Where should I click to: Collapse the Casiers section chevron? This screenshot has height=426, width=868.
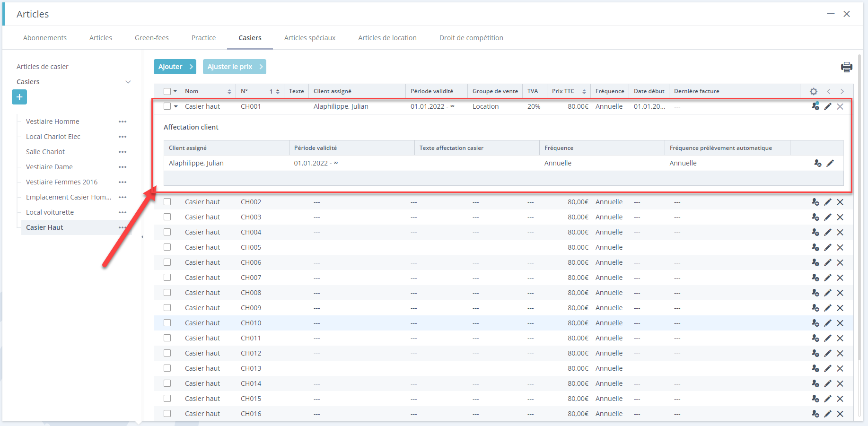[128, 82]
